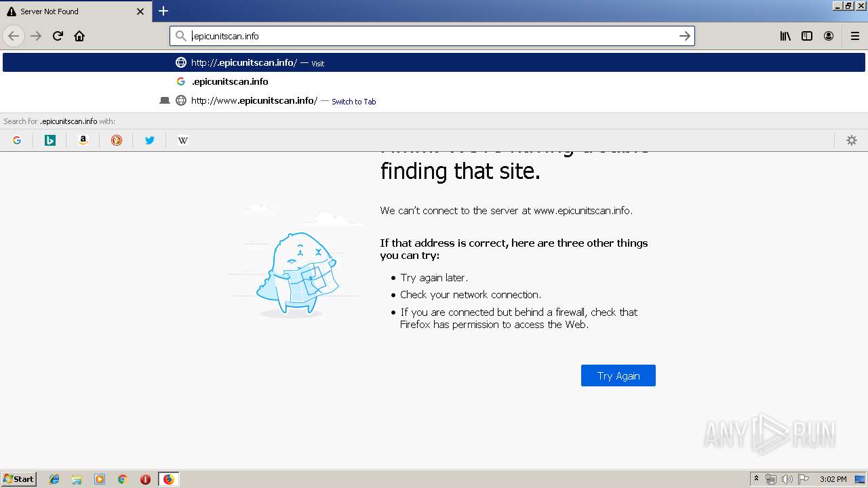Image resolution: width=868 pixels, height=488 pixels.
Task: Go forward with the forward arrow
Action: pyautogui.click(x=36, y=36)
